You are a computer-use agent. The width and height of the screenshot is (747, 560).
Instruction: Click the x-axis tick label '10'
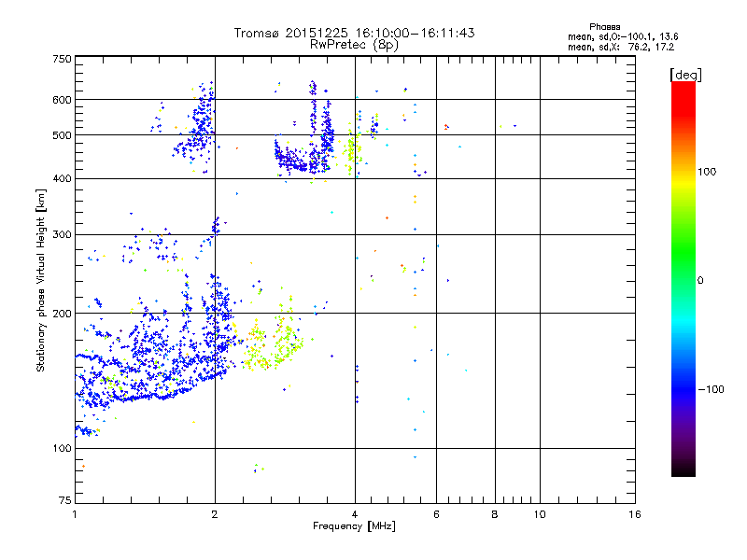tap(540, 514)
